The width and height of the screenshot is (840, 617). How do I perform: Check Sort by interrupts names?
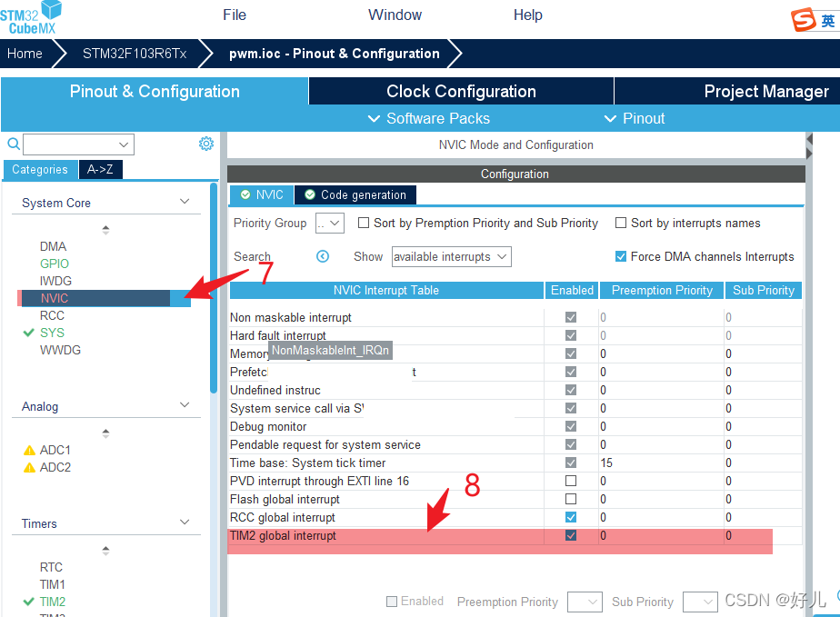click(x=620, y=223)
